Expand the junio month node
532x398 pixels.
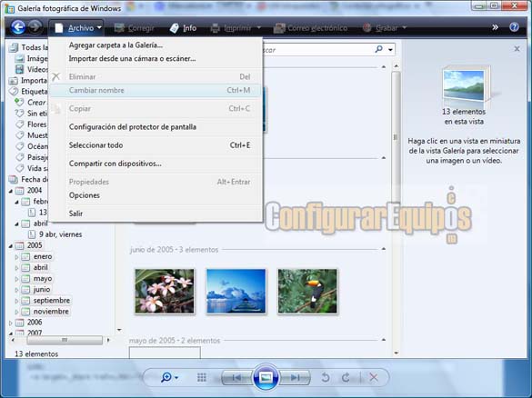tap(16, 290)
